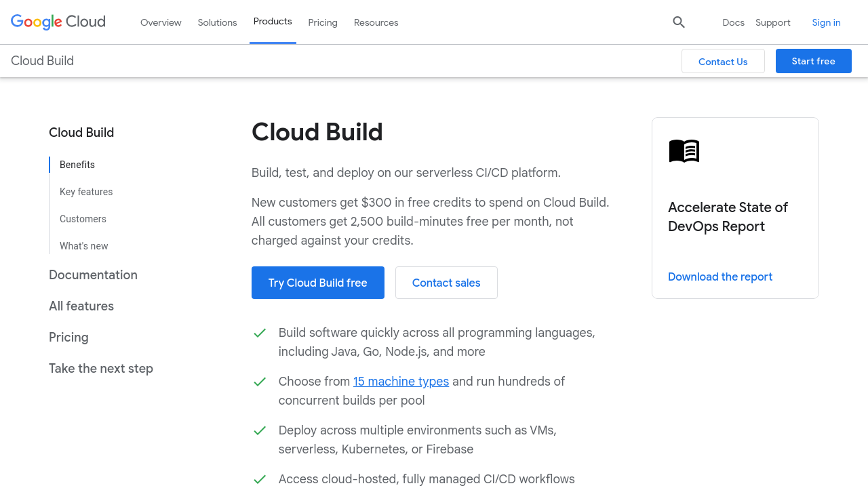Click Sign in
868x488 pixels.
click(x=826, y=22)
